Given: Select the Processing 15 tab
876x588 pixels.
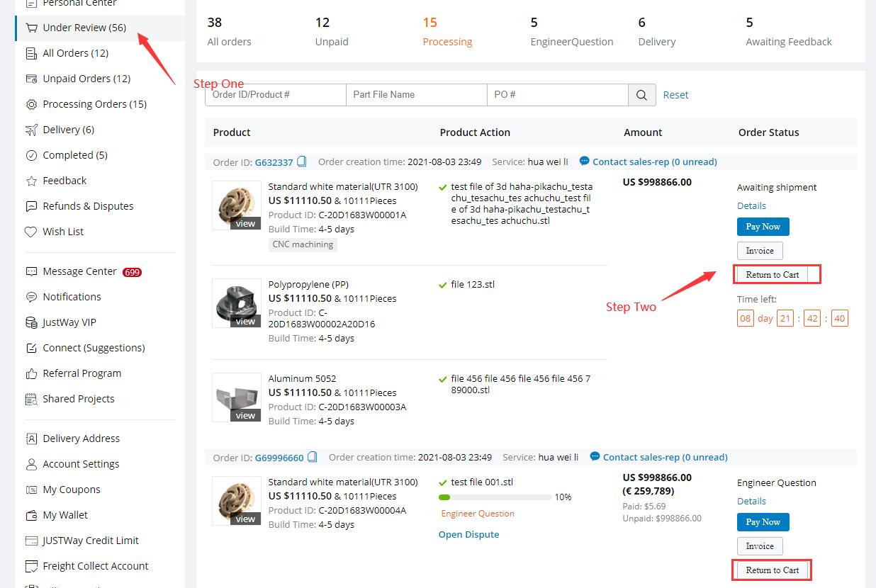Looking at the screenshot, I should (x=447, y=32).
